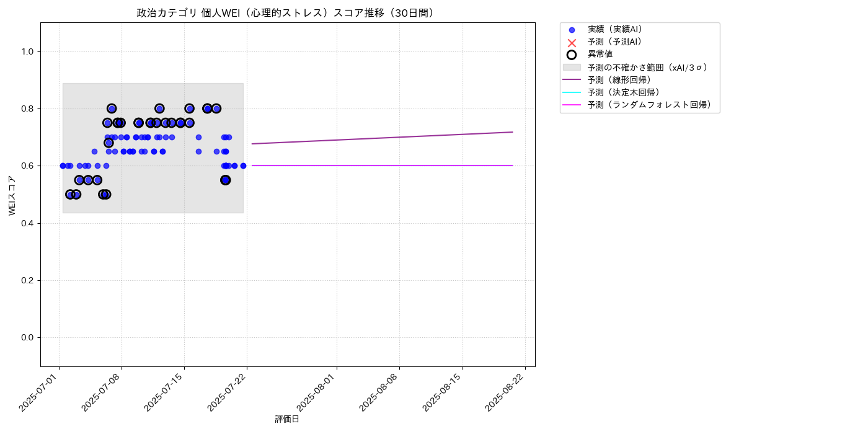Click the 1.0 y-axis tick label
Image resolution: width=868 pixels, height=434 pixels.
pos(27,51)
